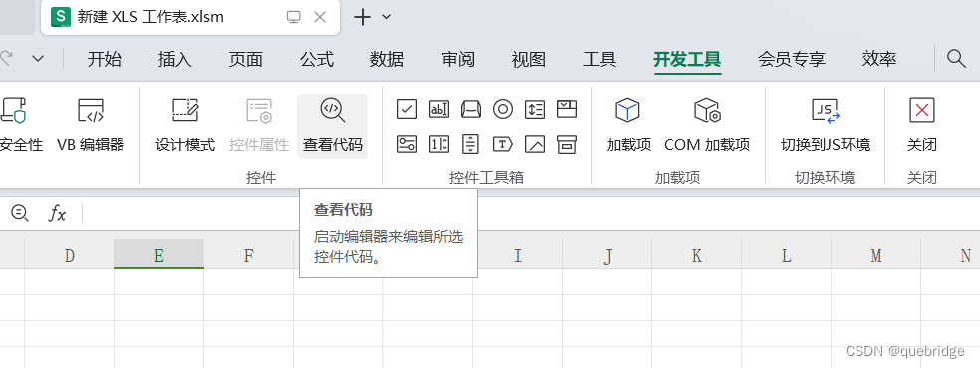Toggle 设计模式 design mode
This screenshot has height=368, width=980.
point(185,126)
